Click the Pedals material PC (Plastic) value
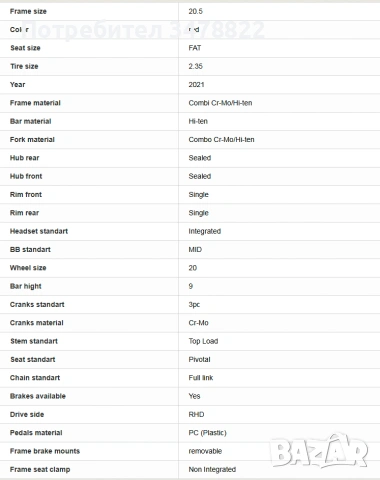Viewport: 380px width, 480px height. click(x=207, y=433)
